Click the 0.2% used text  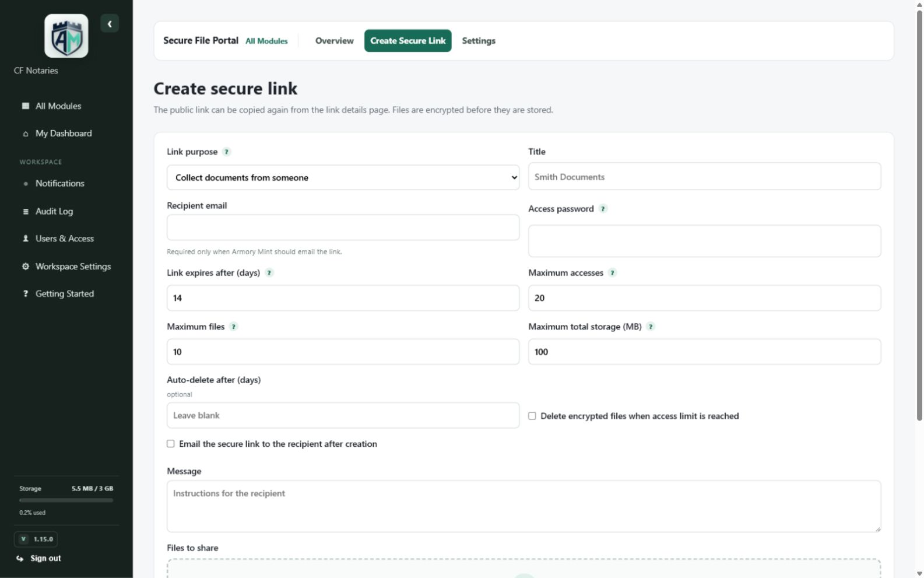32,513
